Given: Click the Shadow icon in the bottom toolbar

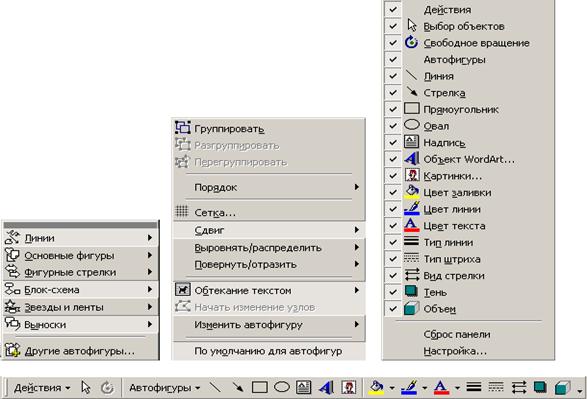Looking at the screenshot, I should (x=540, y=387).
